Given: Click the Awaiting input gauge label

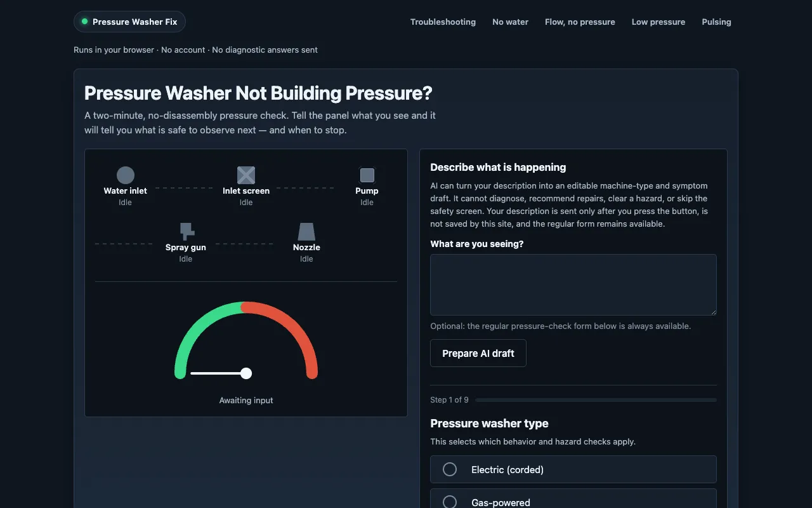Looking at the screenshot, I should pyautogui.click(x=246, y=400).
